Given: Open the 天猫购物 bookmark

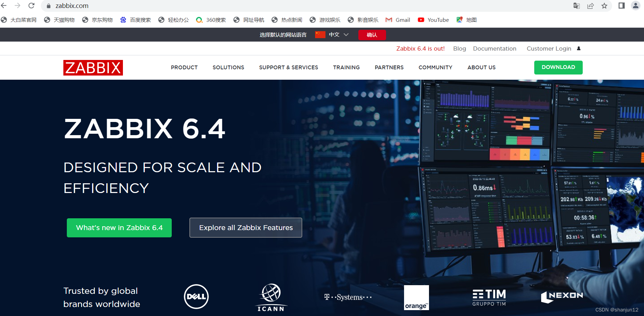Looking at the screenshot, I should tap(60, 20).
